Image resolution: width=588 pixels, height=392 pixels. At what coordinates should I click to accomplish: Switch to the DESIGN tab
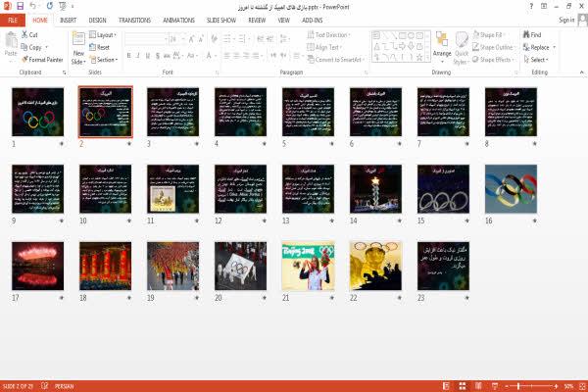pyautogui.click(x=97, y=21)
